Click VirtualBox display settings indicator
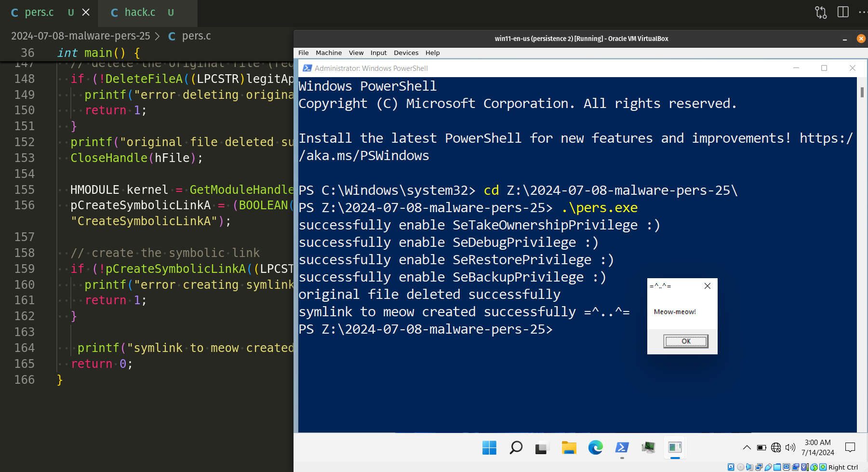This screenshot has height=472, width=868. pos(787,467)
